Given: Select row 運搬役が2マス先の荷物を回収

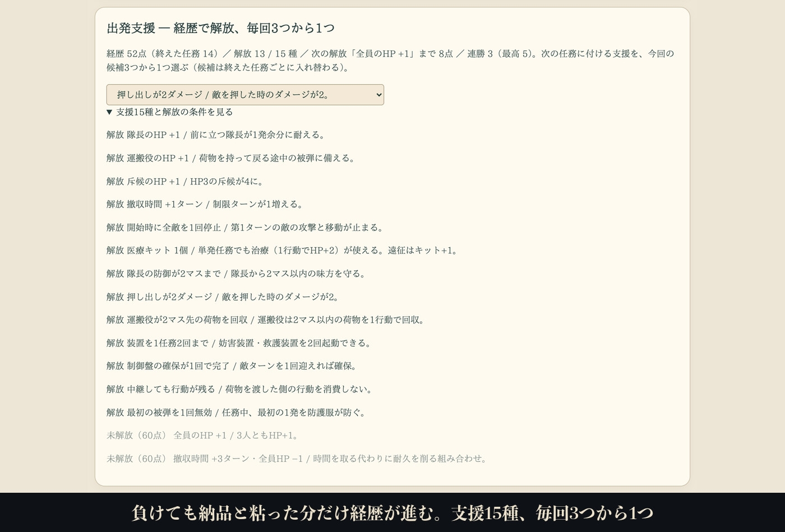Looking at the screenshot, I should click(267, 320).
